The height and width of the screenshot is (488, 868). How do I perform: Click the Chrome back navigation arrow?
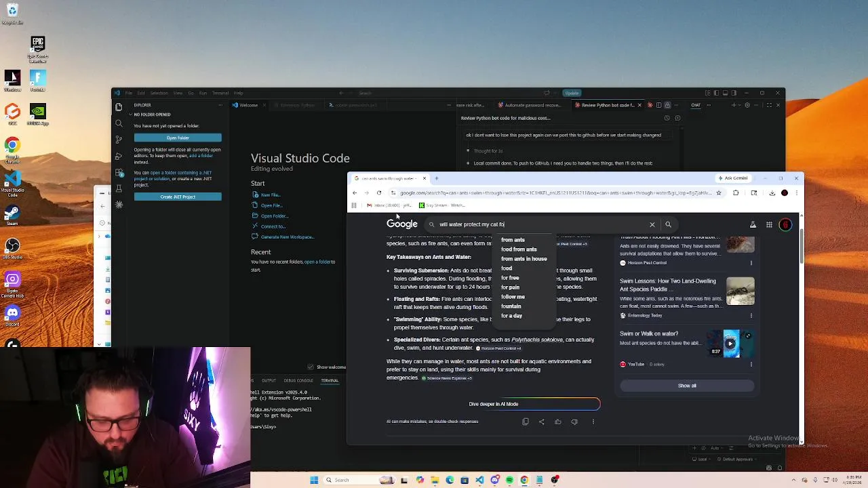pyautogui.click(x=354, y=193)
